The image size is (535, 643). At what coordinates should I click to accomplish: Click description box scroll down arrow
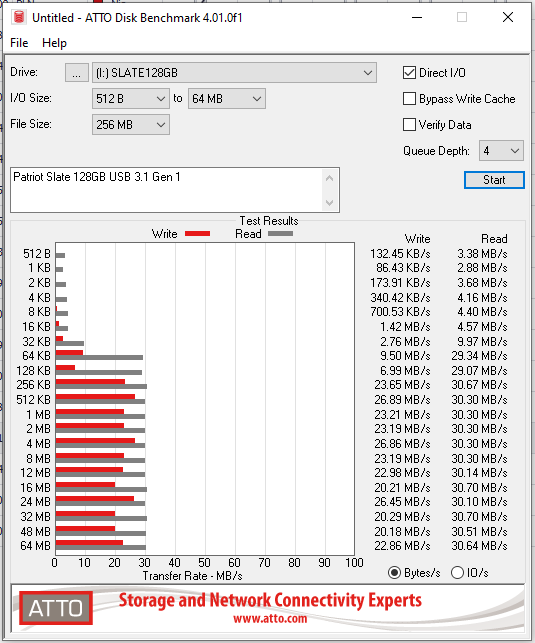(330, 203)
